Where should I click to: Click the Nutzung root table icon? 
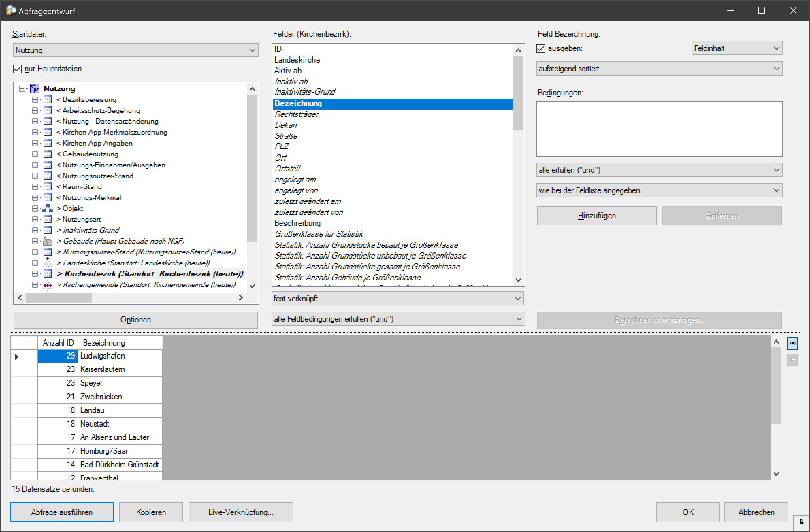pyautogui.click(x=35, y=89)
